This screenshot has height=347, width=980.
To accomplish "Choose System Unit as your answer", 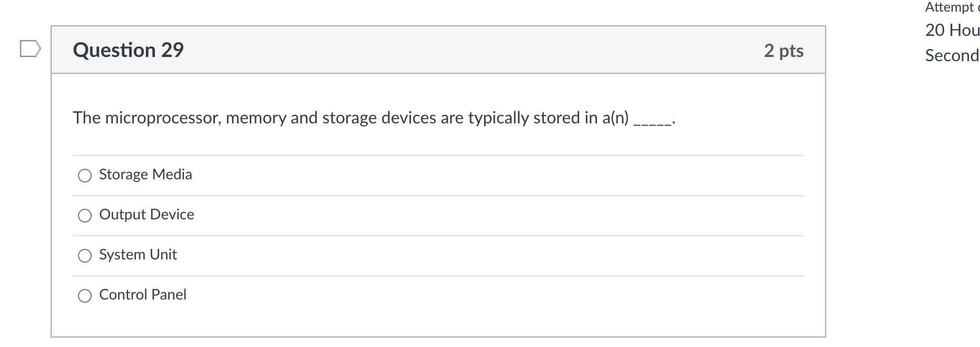I will [x=85, y=255].
